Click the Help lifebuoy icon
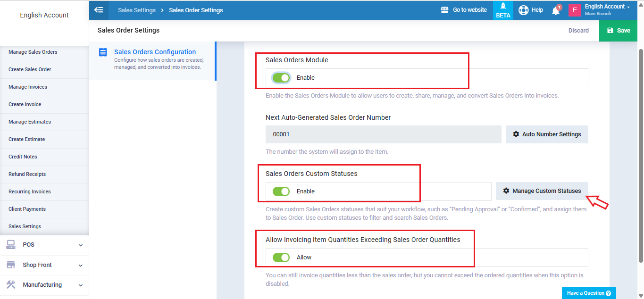The image size is (644, 299). [x=523, y=10]
